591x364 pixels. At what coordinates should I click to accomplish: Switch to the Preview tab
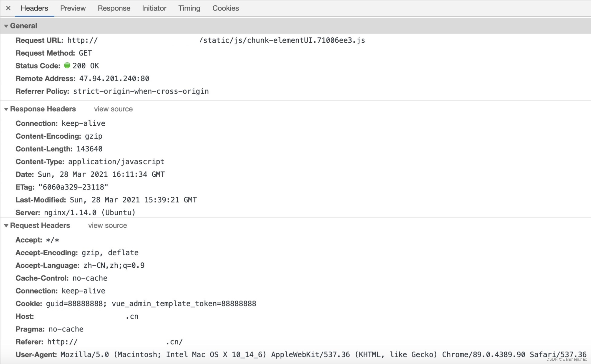[x=73, y=8]
